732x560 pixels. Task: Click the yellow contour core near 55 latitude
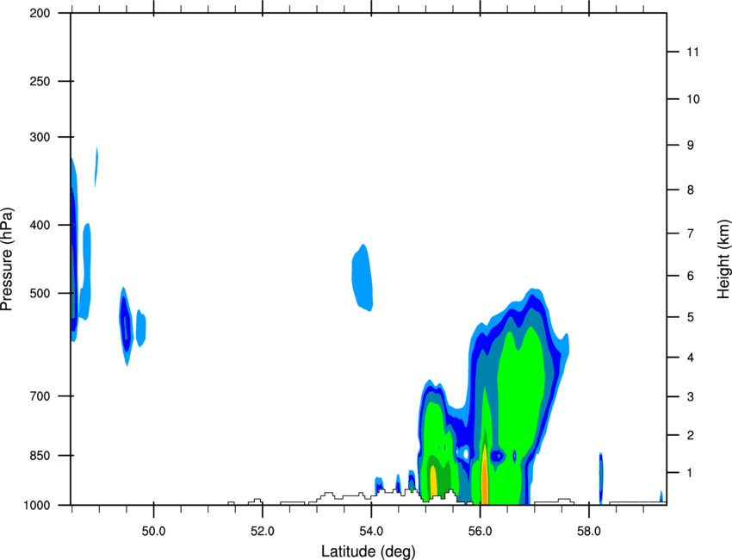click(x=433, y=481)
